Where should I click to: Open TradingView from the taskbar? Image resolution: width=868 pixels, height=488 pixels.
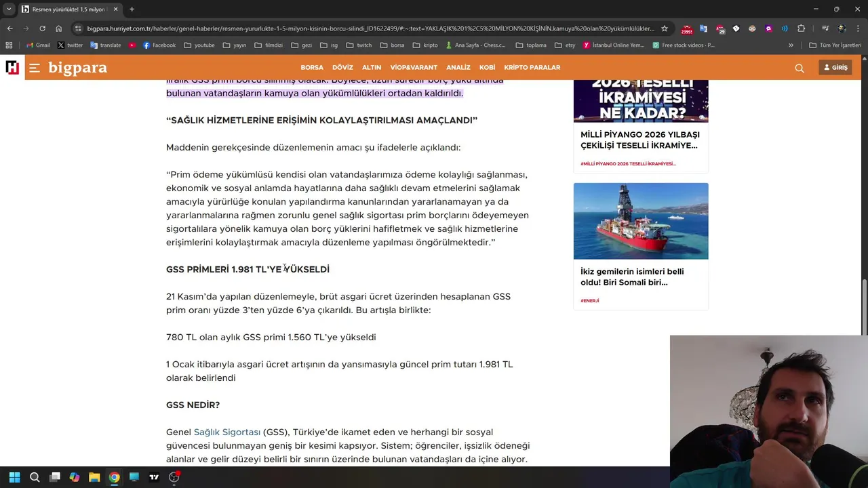click(x=154, y=477)
